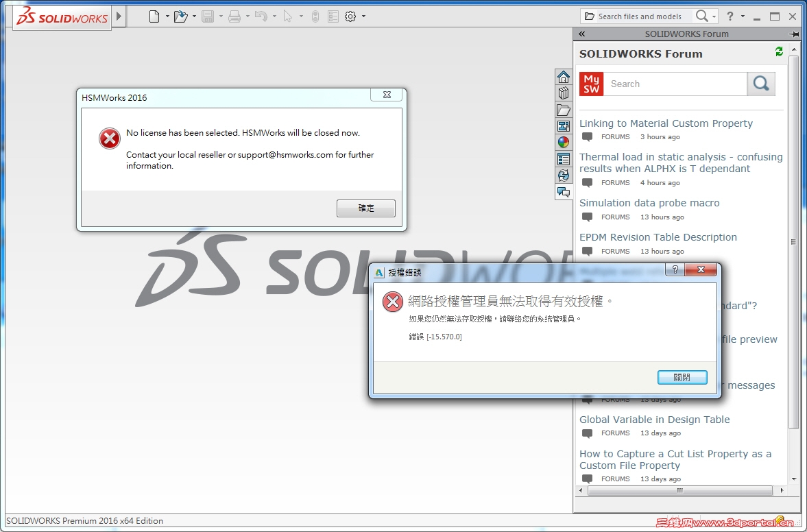Expand the SOLIDWORKS menu arrow beside logo
Screen dimensions: 807x532
coord(119,16)
